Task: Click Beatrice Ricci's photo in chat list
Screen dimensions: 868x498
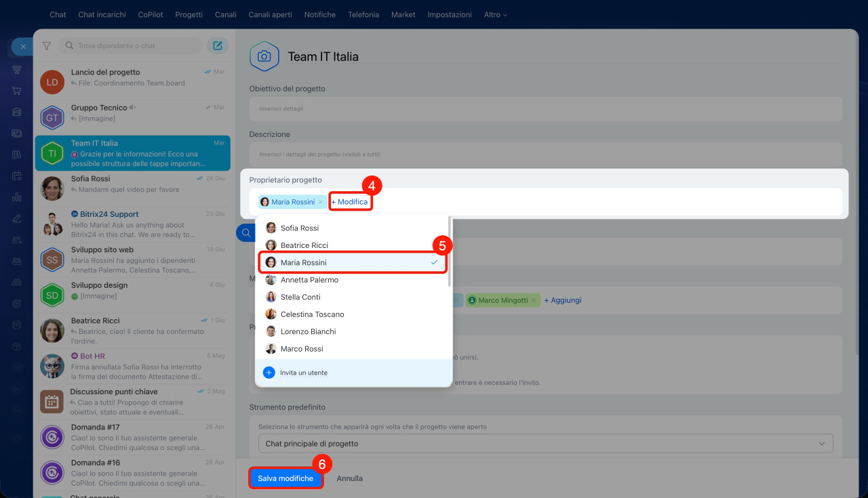Action: pyautogui.click(x=52, y=331)
